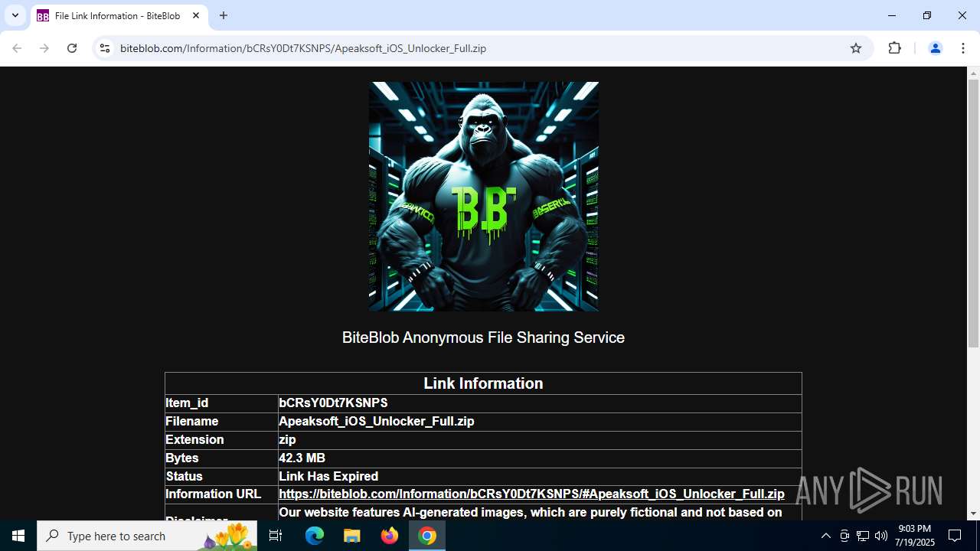Go forward to next page
980x551 pixels.
[44, 48]
